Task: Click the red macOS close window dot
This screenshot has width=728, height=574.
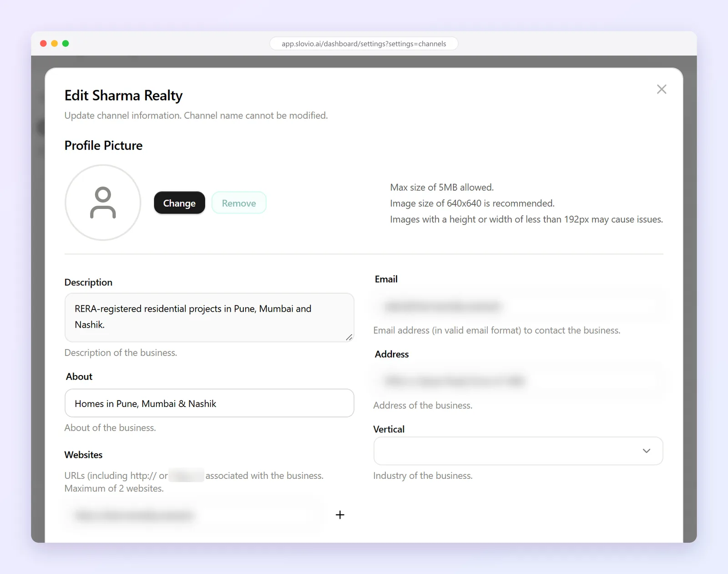Action: [x=44, y=44]
